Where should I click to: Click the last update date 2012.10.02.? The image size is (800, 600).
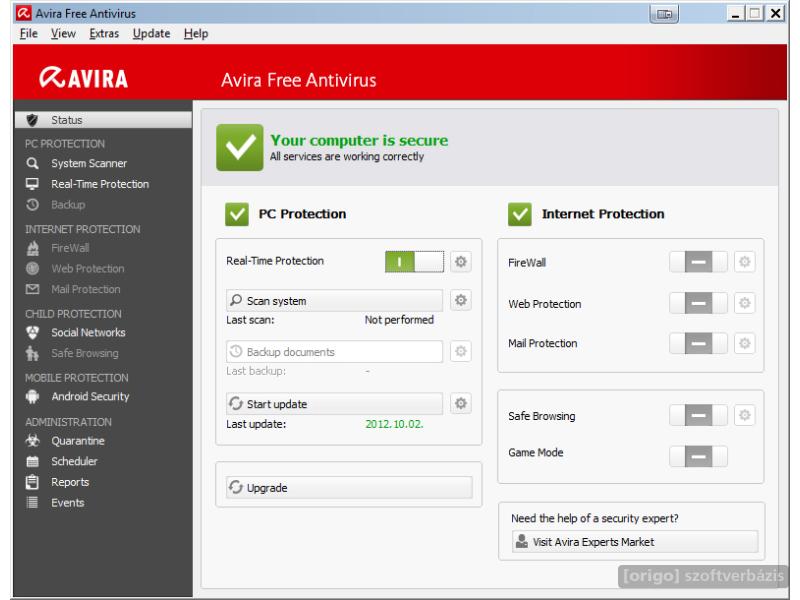(x=394, y=424)
